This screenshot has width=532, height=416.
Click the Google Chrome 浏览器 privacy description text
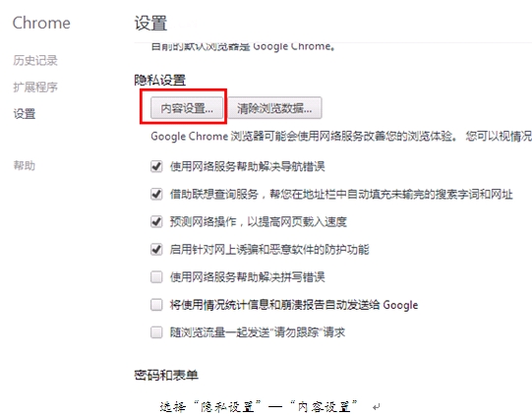341,136
